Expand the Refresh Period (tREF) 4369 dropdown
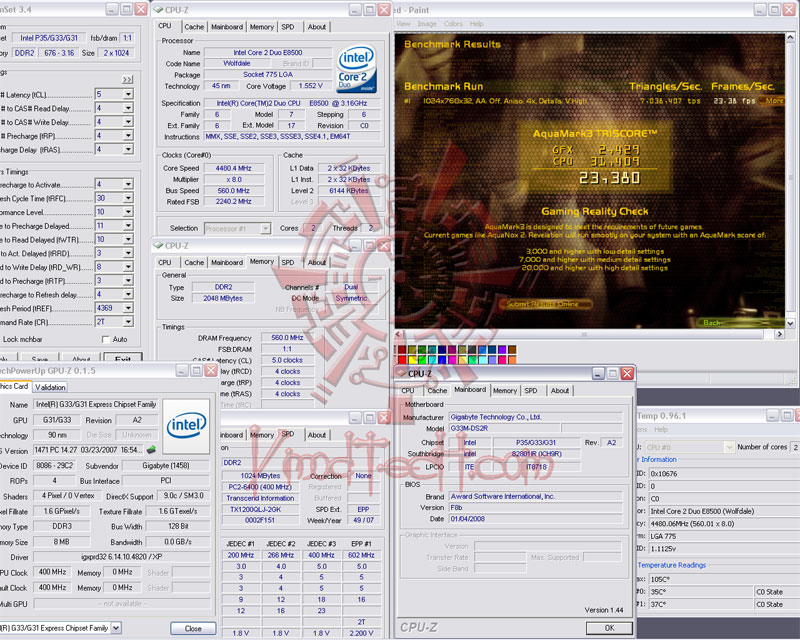The image size is (800, 640). 128,308
